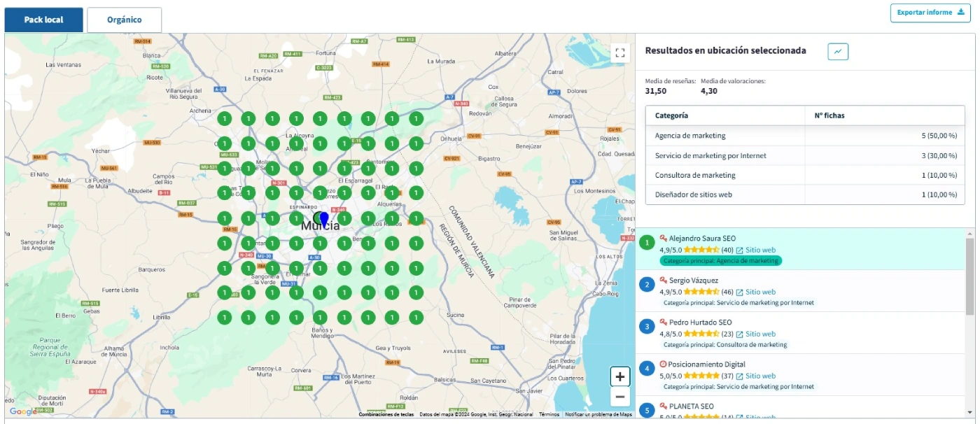Click the Exportar informe button

coord(930,13)
